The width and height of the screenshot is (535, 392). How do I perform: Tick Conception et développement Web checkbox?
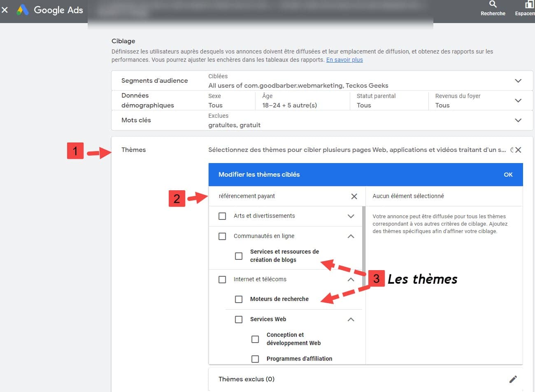click(x=255, y=339)
